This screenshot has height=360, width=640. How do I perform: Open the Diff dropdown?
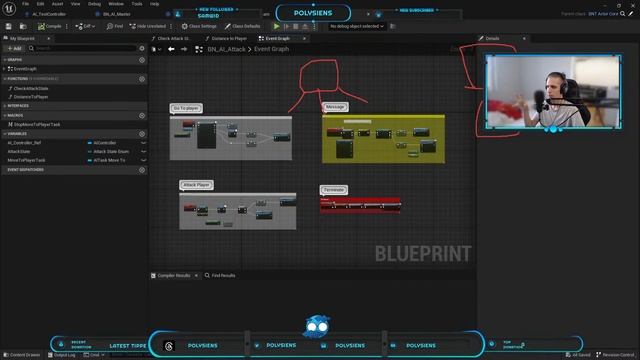(x=85, y=26)
